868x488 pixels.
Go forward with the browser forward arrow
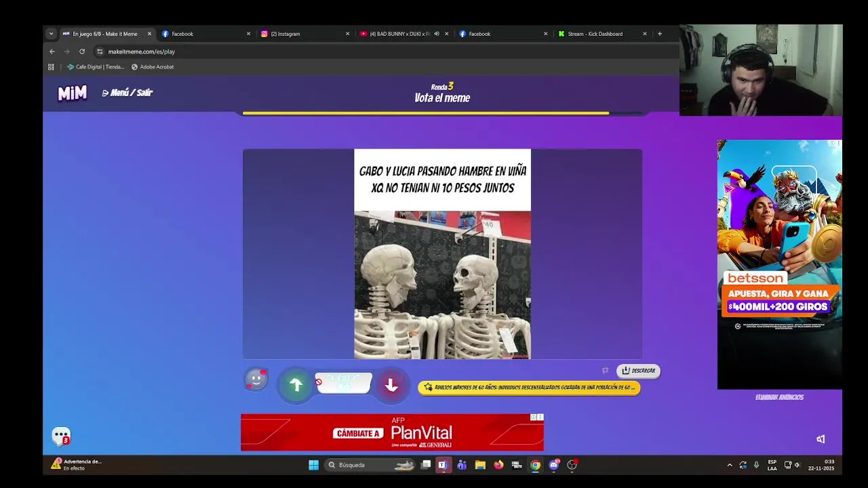coord(66,52)
